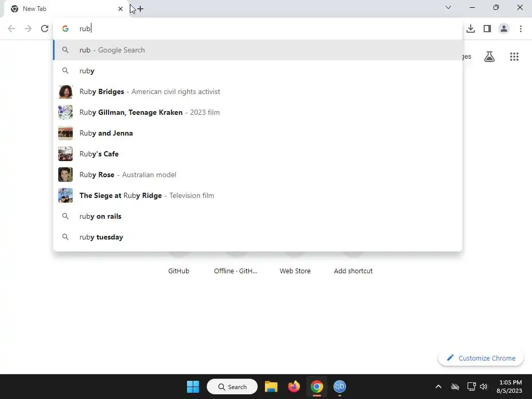Screen dimensions: 532x399
Task: Click the taskbar Search box
Action: click(232, 387)
